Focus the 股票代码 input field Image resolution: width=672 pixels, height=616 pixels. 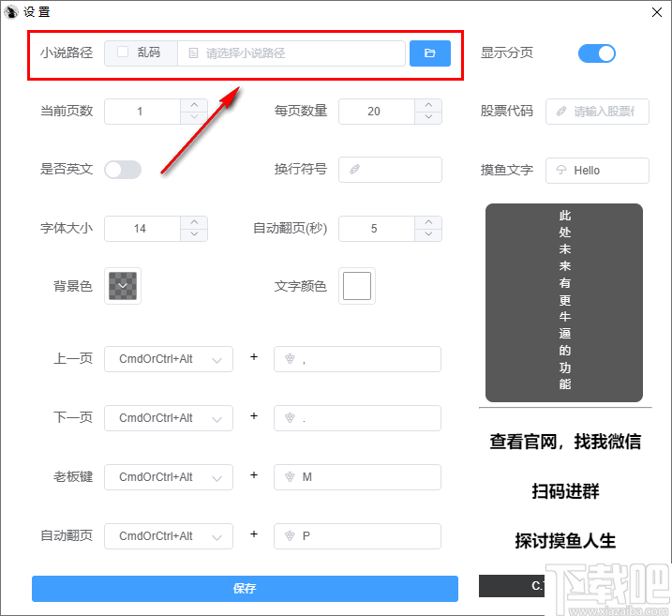(x=597, y=112)
